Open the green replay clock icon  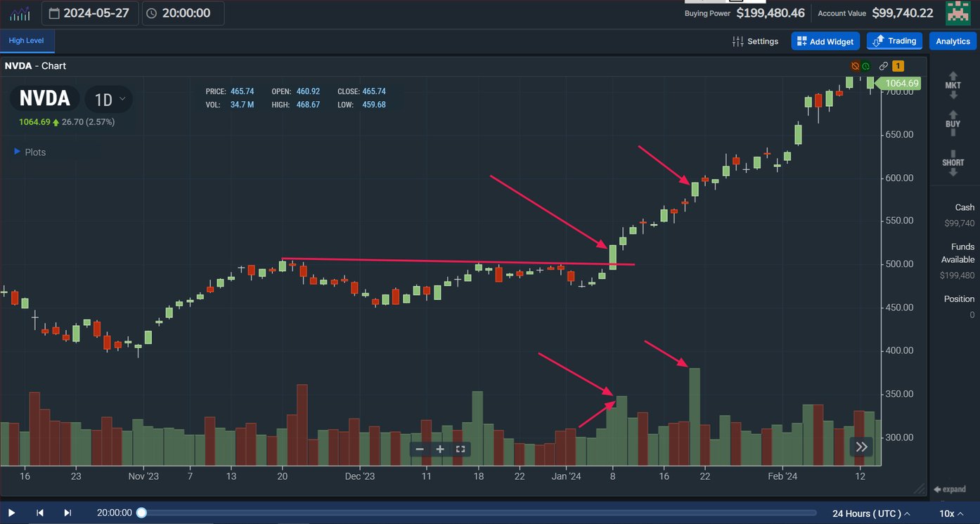pyautogui.click(x=866, y=65)
